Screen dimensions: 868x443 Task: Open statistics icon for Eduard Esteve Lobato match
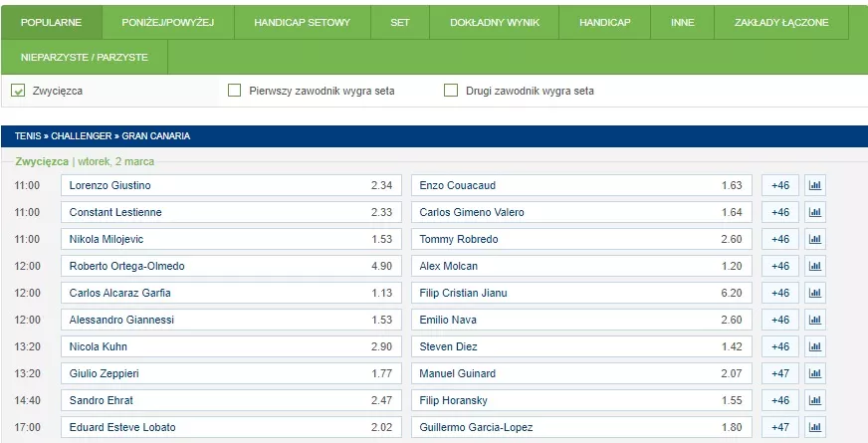coord(815,427)
